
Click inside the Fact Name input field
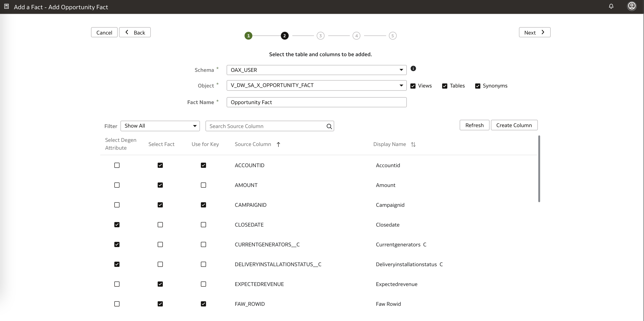(316, 102)
